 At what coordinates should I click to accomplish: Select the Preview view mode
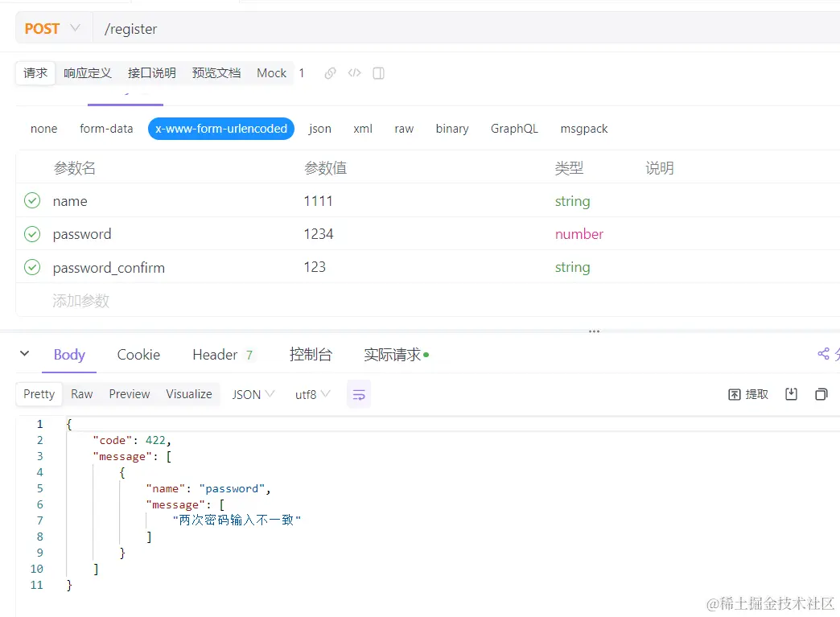click(129, 394)
